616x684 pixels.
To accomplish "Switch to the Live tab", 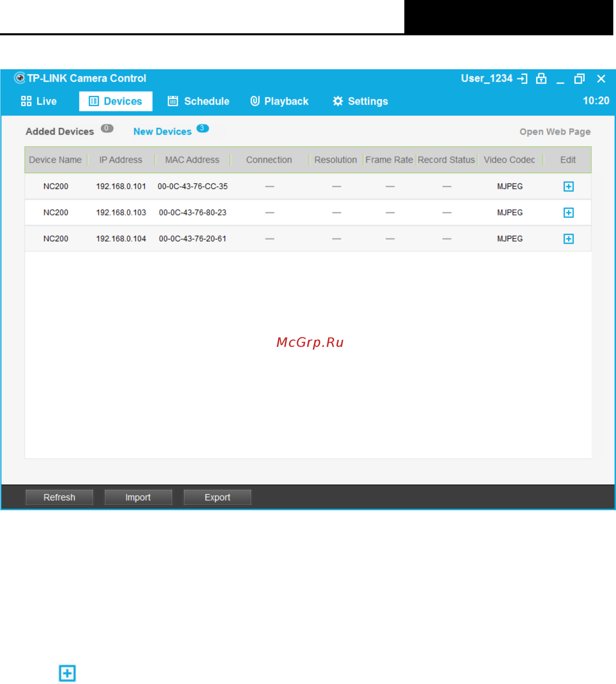I will pos(39,101).
